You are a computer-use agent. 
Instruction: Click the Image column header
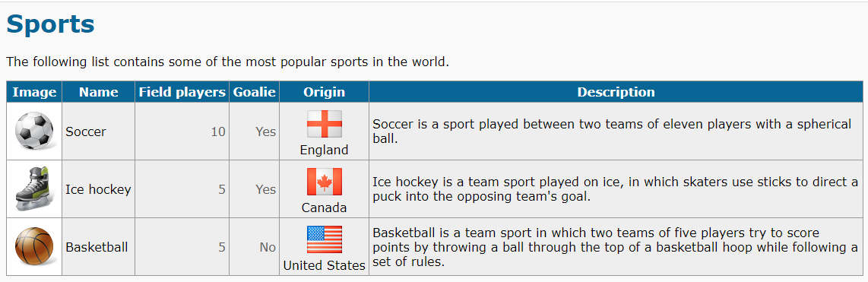click(x=34, y=92)
